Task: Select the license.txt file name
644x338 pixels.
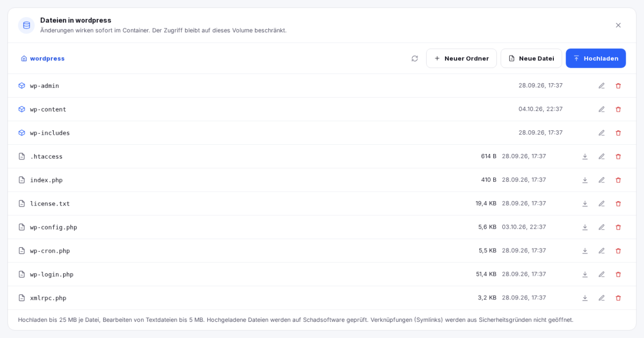Action: pos(50,204)
